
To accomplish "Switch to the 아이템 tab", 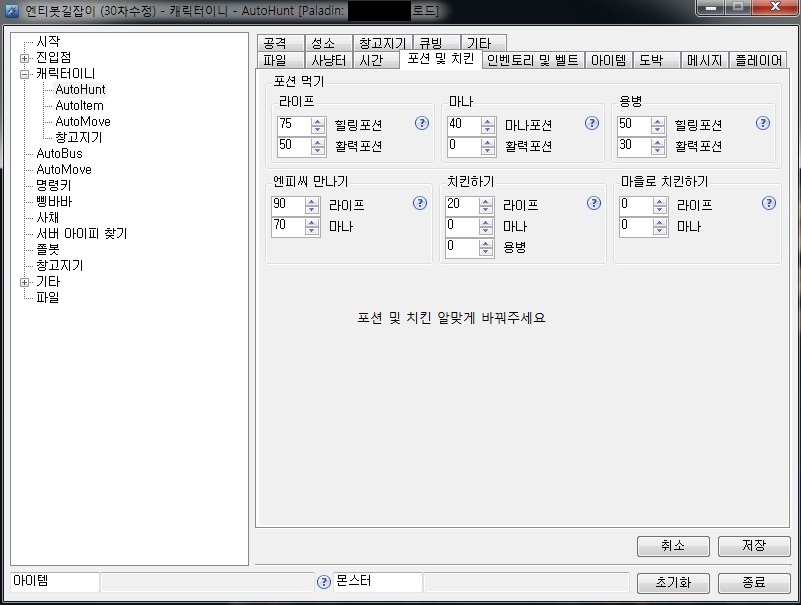I will (608, 60).
